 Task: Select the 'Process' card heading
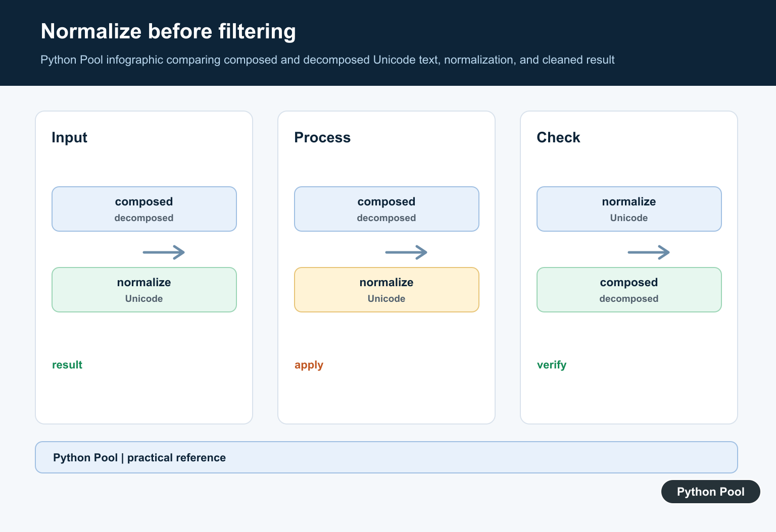click(x=322, y=137)
